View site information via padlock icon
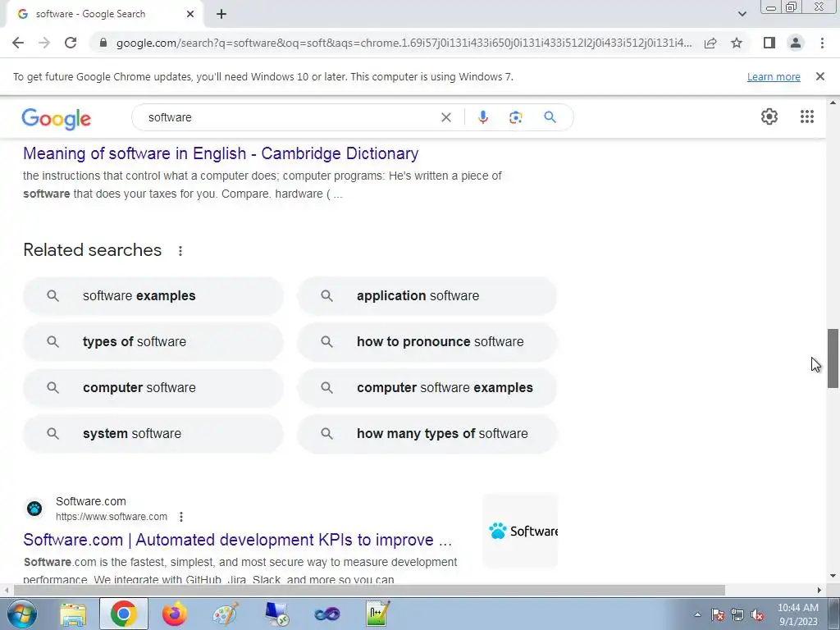This screenshot has height=630, width=840. (103, 43)
